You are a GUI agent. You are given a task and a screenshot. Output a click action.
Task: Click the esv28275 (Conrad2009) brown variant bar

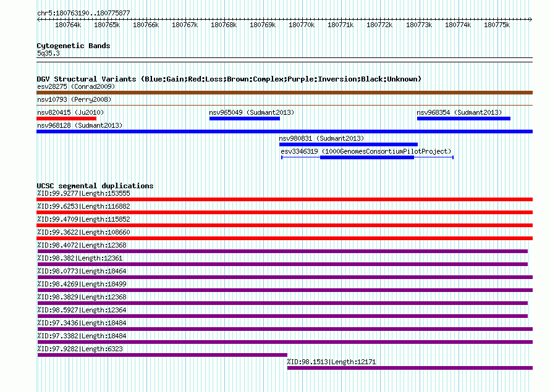point(284,93)
